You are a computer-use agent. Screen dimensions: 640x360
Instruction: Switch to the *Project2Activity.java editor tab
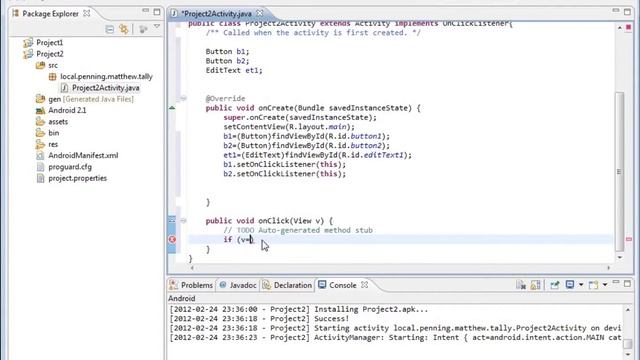(216, 14)
